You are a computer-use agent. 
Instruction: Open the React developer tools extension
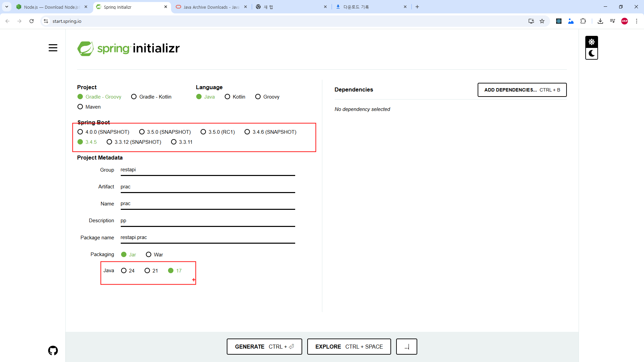tap(559, 21)
